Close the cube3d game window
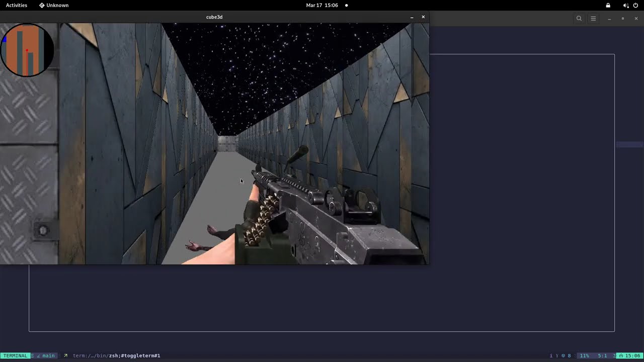The width and height of the screenshot is (644, 362). pyautogui.click(x=423, y=17)
